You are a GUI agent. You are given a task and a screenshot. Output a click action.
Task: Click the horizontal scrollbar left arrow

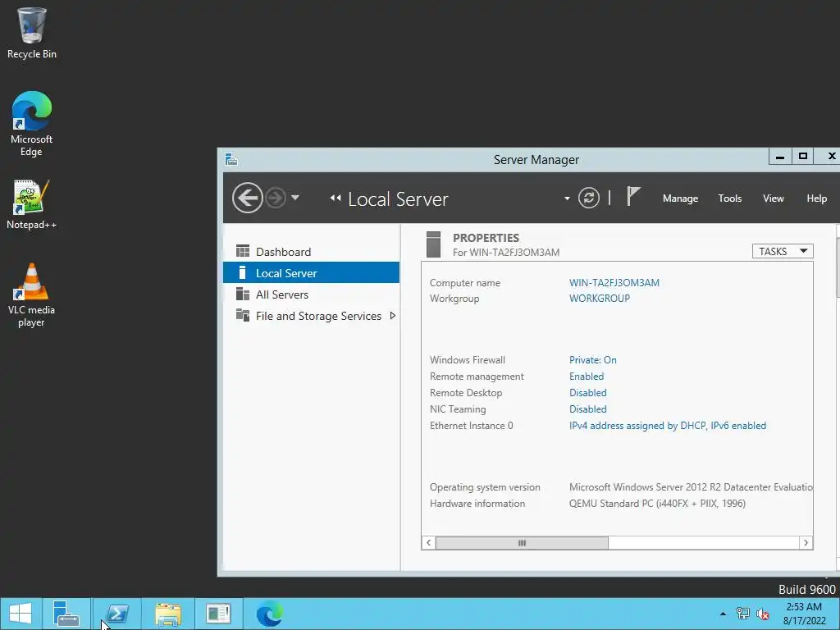click(x=428, y=543)
